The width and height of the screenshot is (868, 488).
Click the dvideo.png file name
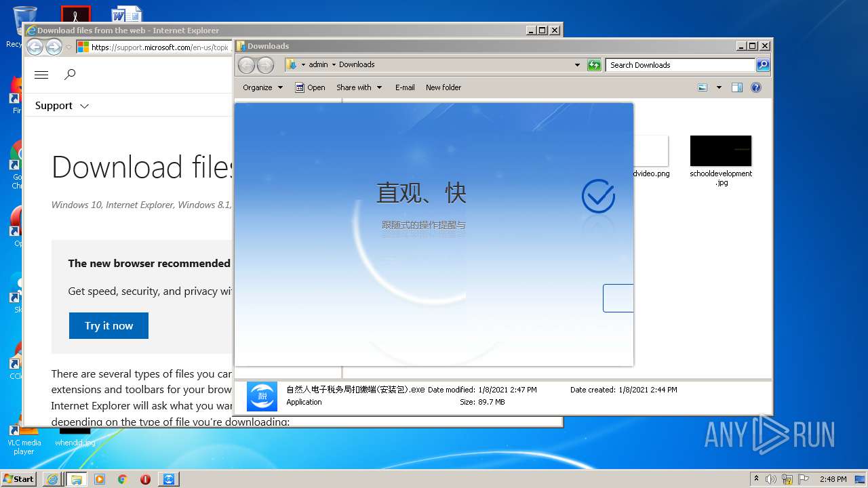(651, 174)
